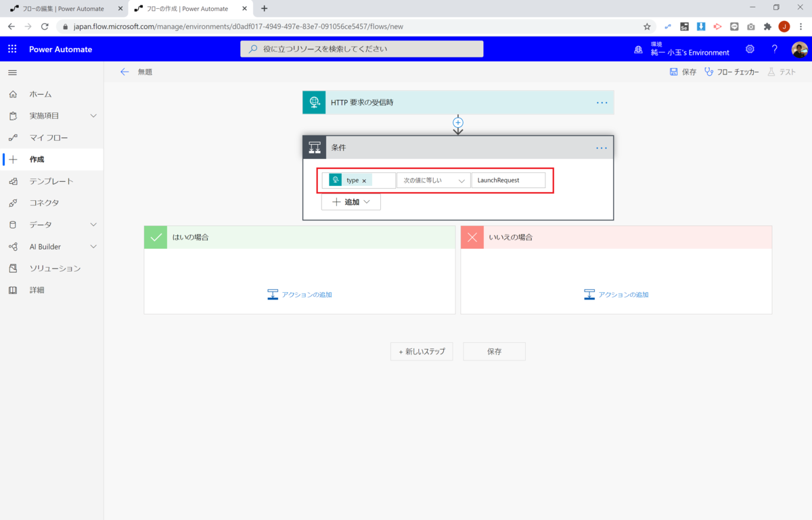Click the green checkmark はいの場合 icon
This screenshot has height=520, width=812.
pos(156,237)
